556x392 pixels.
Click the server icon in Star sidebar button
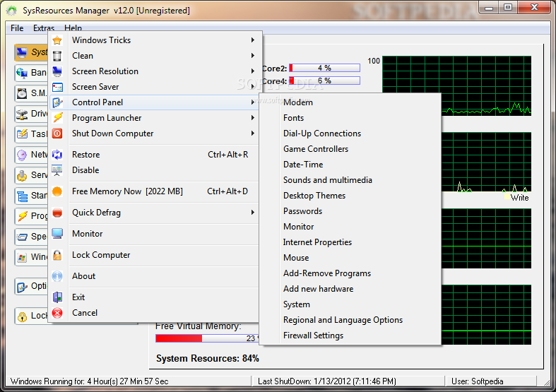click(22, 196)
